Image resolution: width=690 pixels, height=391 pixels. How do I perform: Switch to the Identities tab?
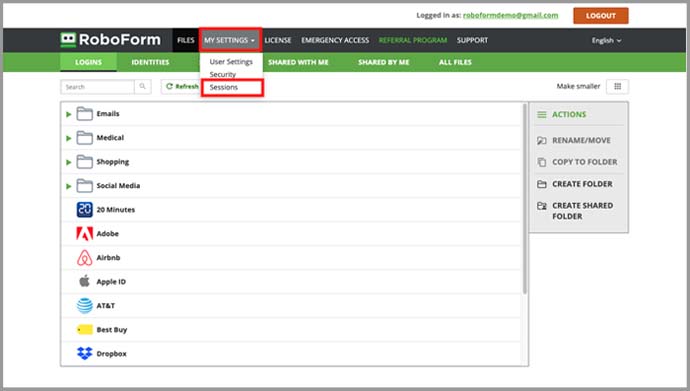pyautogui.click(x=150, y=62)
